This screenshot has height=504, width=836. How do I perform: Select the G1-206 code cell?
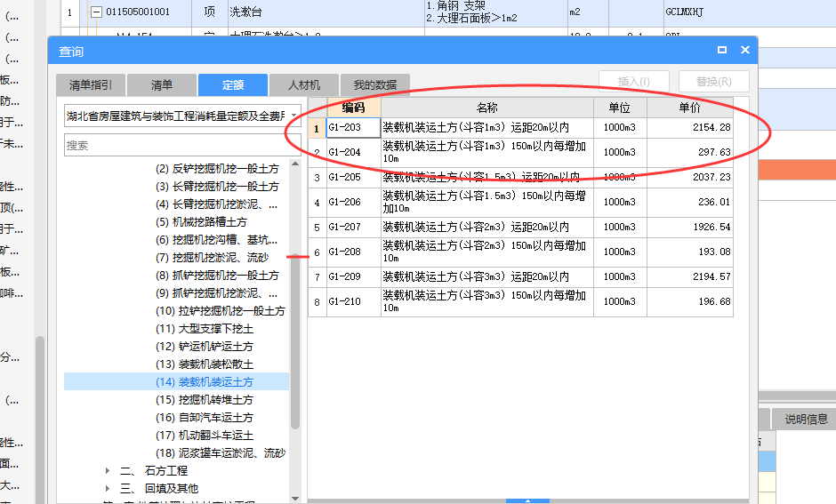(x=353, y=203)
